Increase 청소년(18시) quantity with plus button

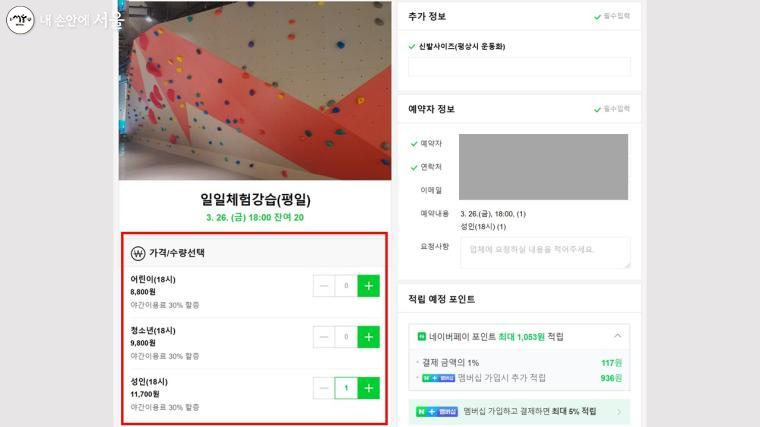click(x=368, y=337)
